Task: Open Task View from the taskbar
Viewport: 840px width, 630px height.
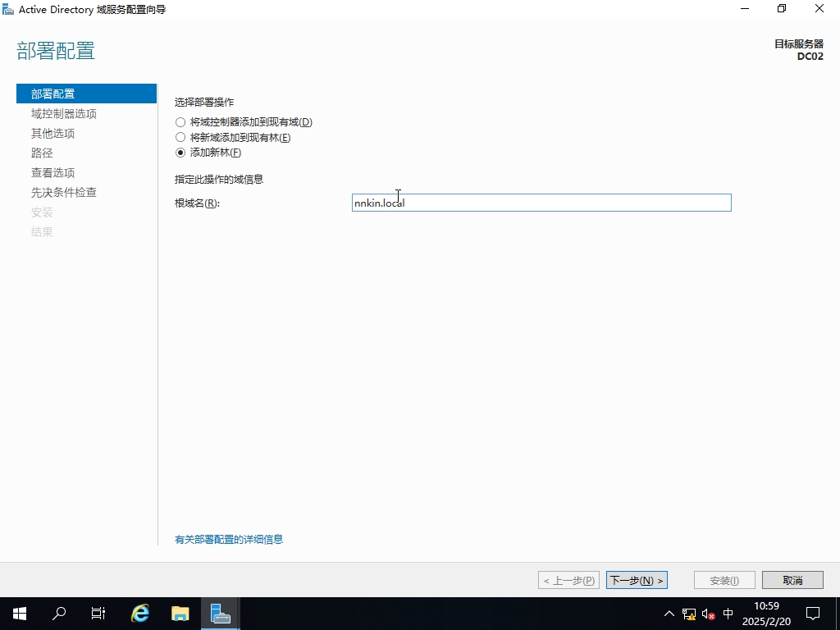Action: point(98,613)
